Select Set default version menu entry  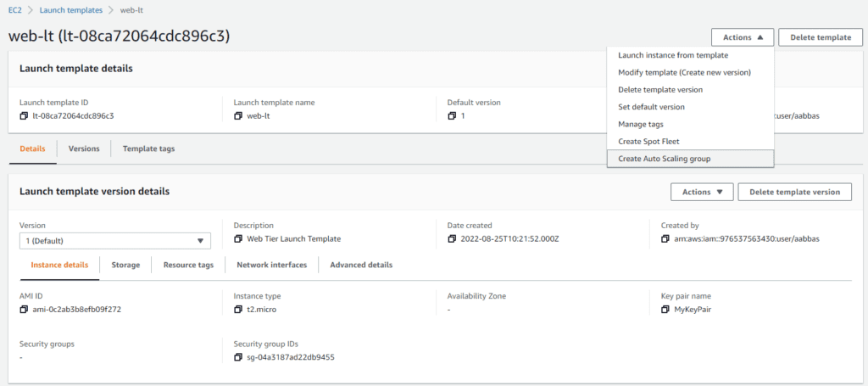tap(690, 107)
